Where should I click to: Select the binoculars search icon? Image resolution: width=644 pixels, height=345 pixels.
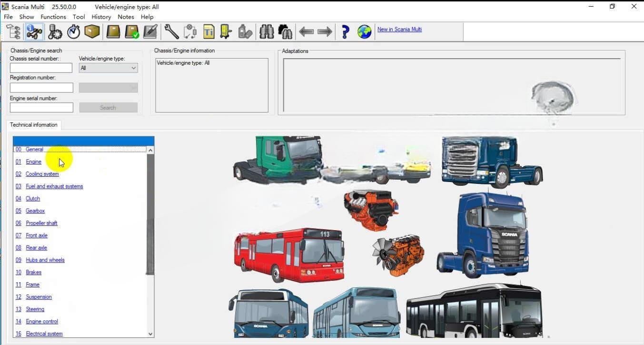pos(266,31)
